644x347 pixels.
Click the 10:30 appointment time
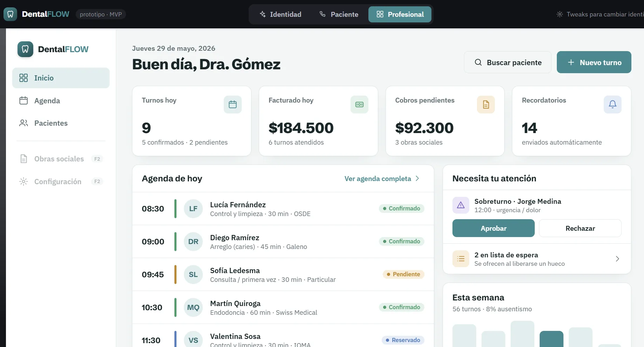[152, 307]
